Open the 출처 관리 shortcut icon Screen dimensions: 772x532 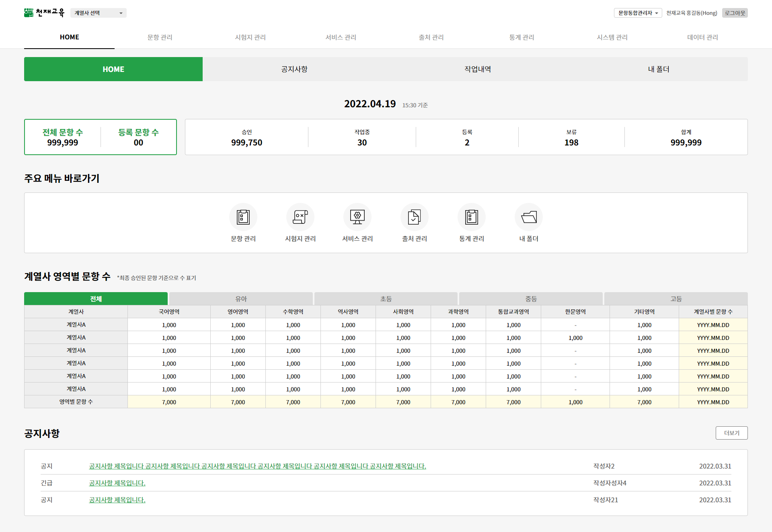(415, 217)
